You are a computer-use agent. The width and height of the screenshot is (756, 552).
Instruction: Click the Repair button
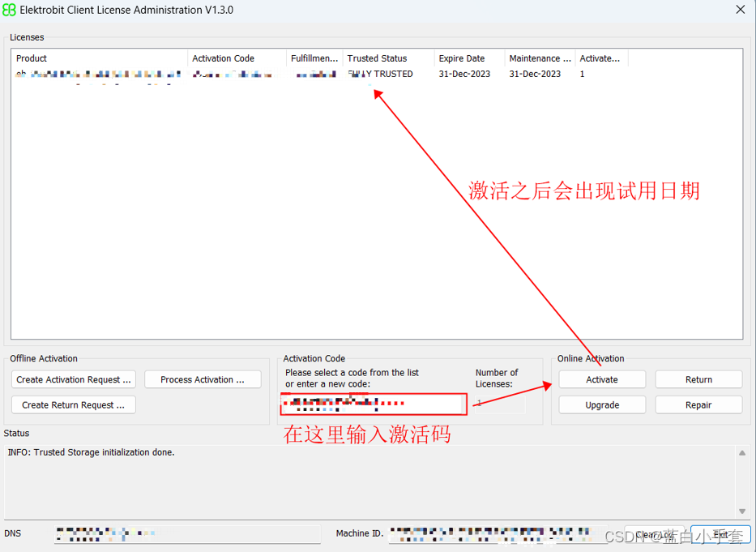click(x=698, y=404)
